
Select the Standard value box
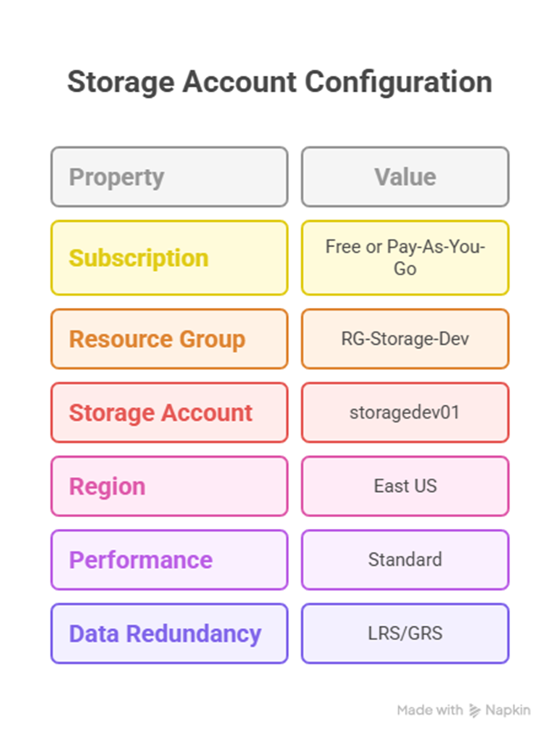click(x=405, y=560)
